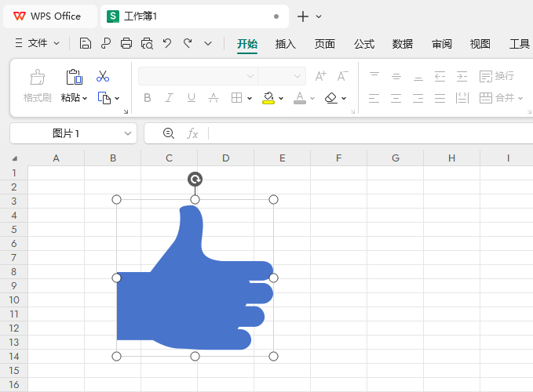Click inside the formula bar input
This screenshot has height=392, width=533.
370,133
